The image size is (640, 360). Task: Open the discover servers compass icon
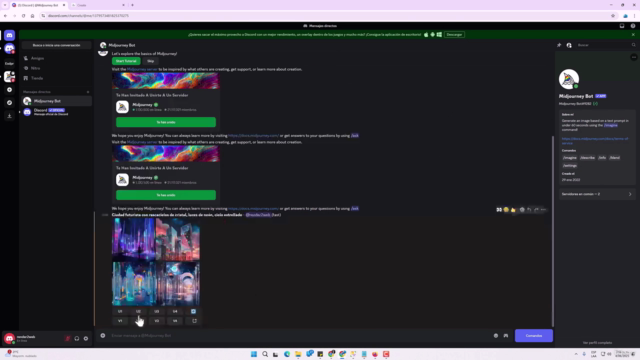click(x=9, y=103)
